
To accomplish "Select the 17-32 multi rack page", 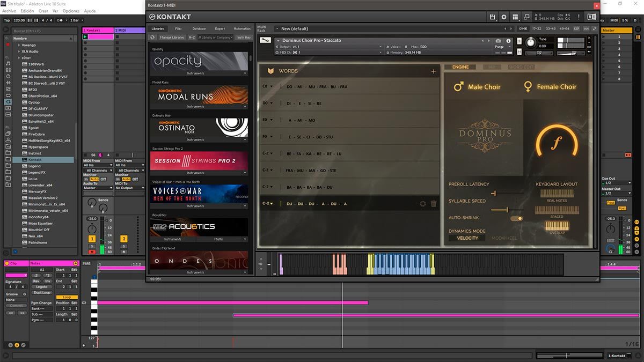I will click(x=537, y=28).
